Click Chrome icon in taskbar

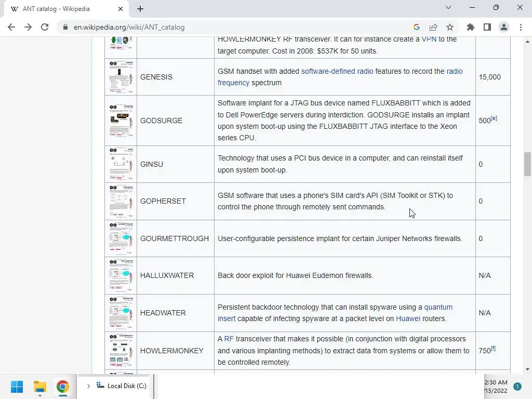[x=62, y=387]
